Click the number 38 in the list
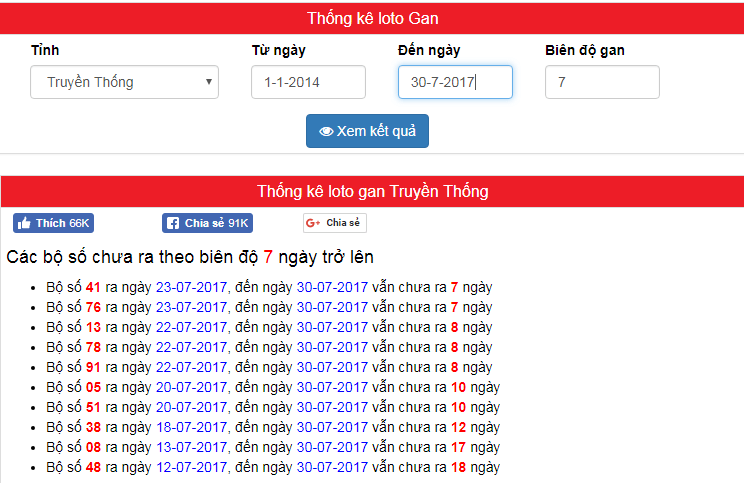Image resolution: width=744 pixels, height=483 pixels. click(93, 427)
